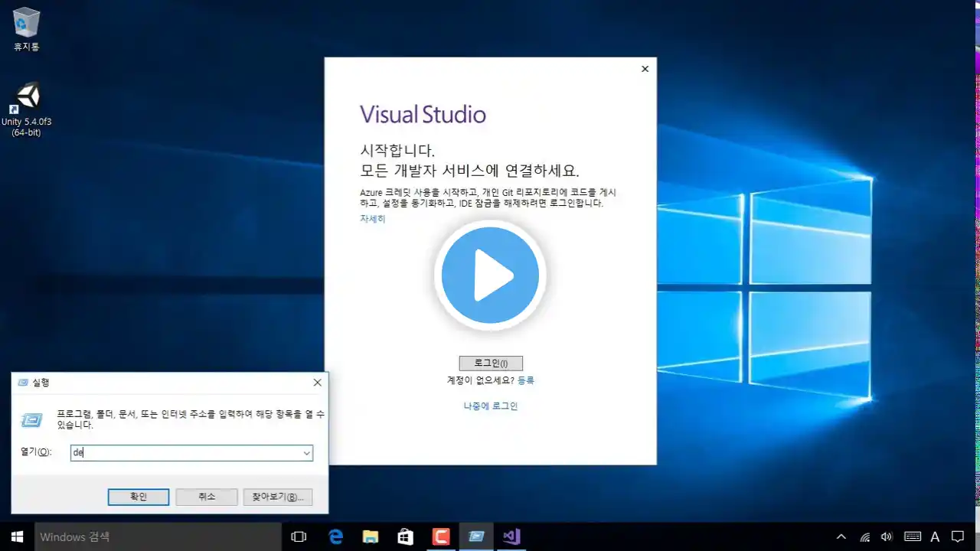This screenshot has width=980, height=551.
Task: Open the network status tray icon
Action: point(864,536)
